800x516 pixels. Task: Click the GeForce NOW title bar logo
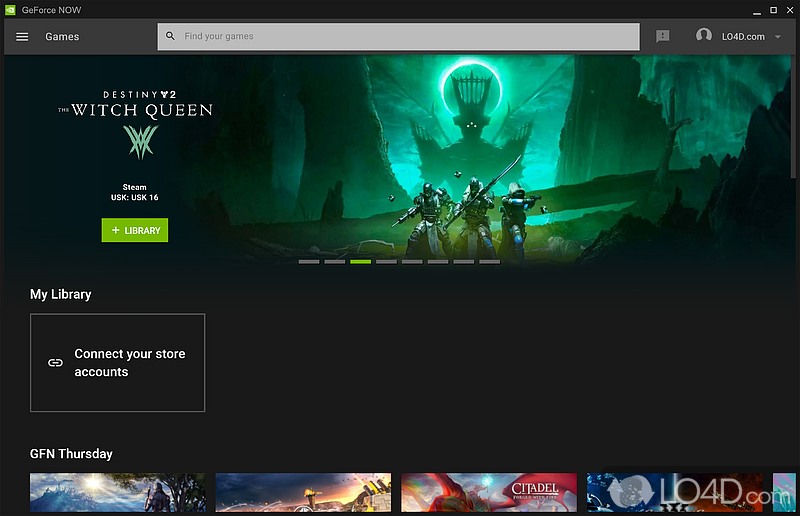(10, 10)
